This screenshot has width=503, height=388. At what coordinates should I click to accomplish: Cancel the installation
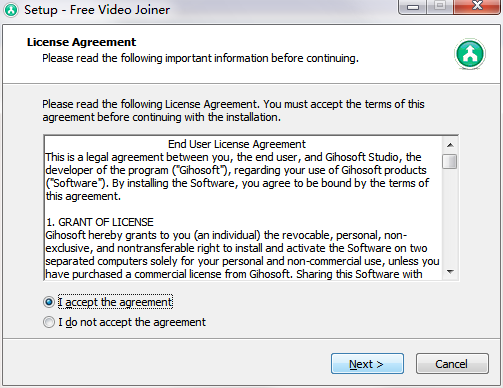point(452,364)
